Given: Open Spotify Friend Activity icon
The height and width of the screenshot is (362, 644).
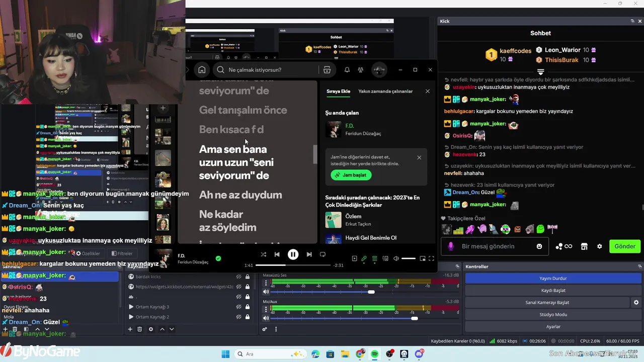Looking at the screenshot, I should click(x=360, y=70).
